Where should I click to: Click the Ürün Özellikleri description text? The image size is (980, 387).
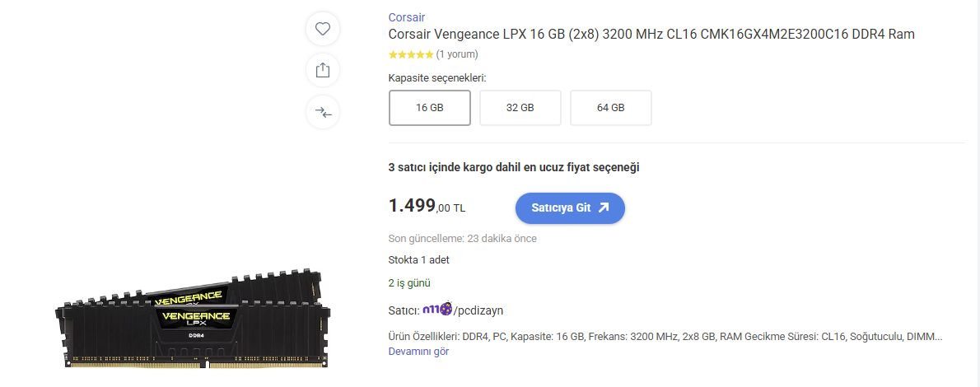(x=664, y=337)
